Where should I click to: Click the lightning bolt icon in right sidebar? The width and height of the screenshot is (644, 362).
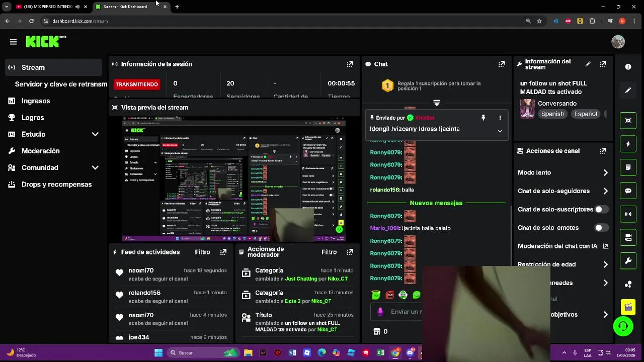[x=628, y=144]
